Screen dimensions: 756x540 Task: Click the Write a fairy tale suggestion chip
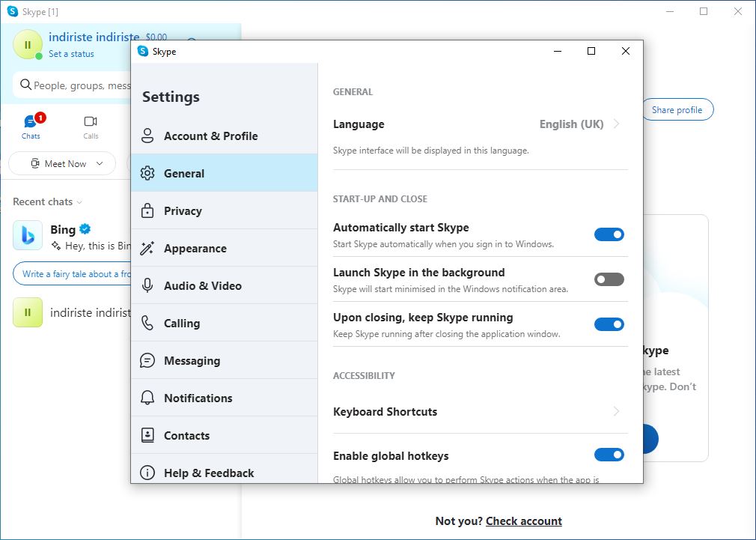(73, 274)
